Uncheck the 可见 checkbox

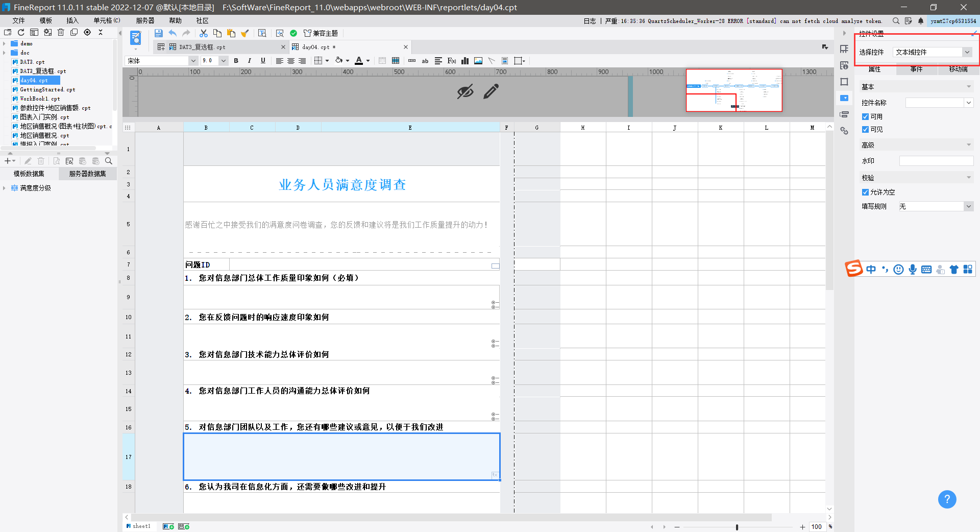click(865, 130)
